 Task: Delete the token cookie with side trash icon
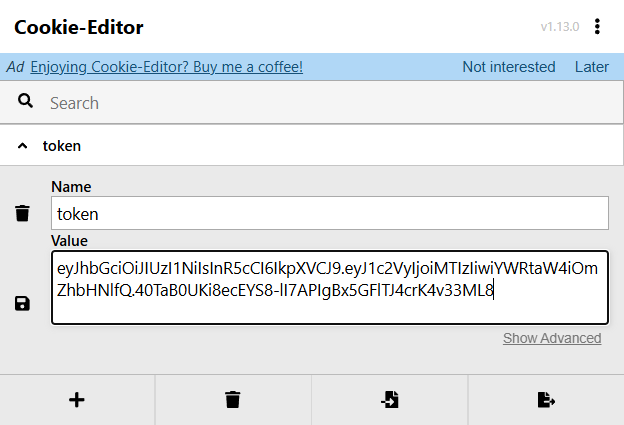tap(22, 213)
